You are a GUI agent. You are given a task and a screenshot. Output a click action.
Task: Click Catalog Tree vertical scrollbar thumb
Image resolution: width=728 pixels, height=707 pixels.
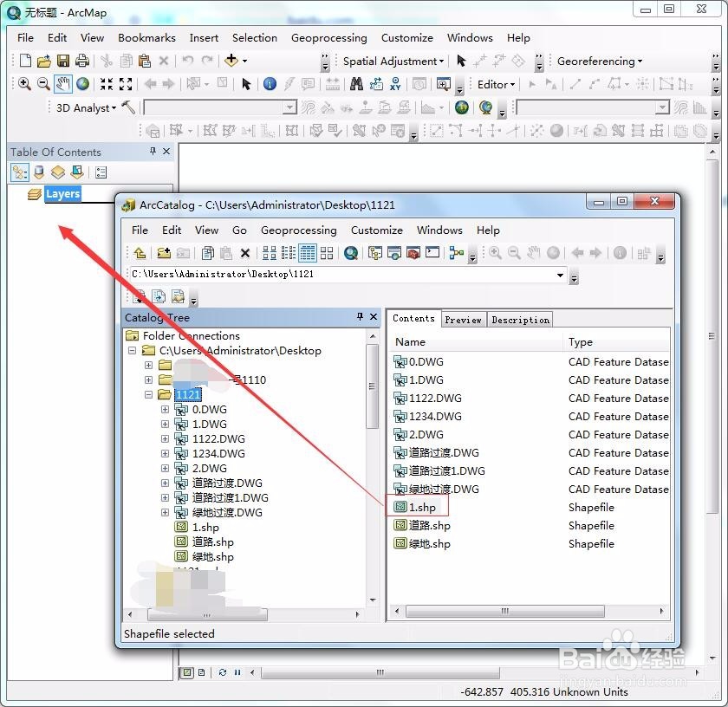click(x=372, y=386)
